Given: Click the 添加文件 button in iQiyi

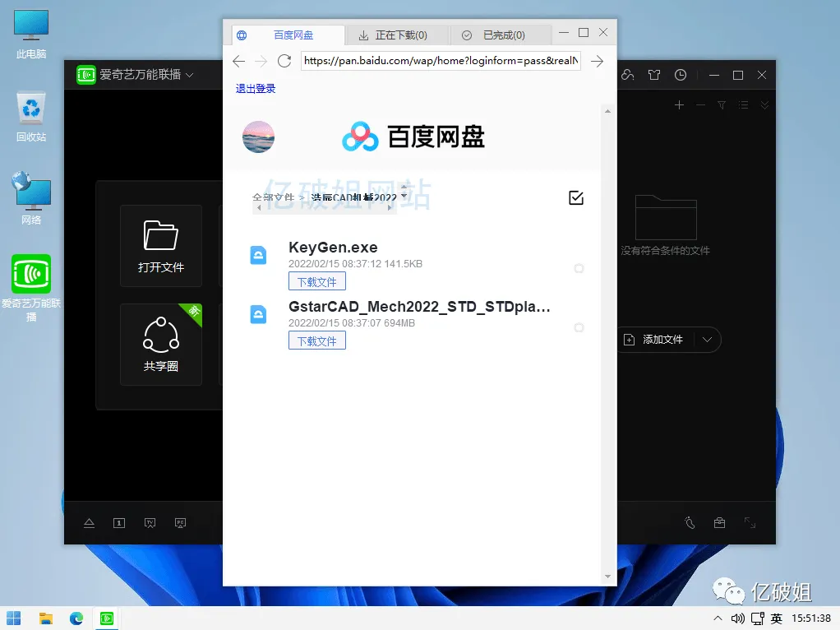Looking at the screenshot, I should tap(655, 340).
